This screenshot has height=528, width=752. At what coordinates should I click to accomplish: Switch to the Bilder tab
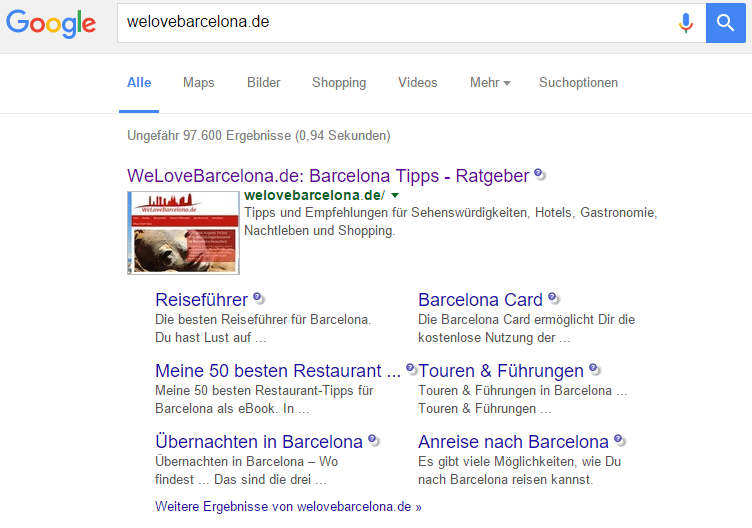[263, 82]
